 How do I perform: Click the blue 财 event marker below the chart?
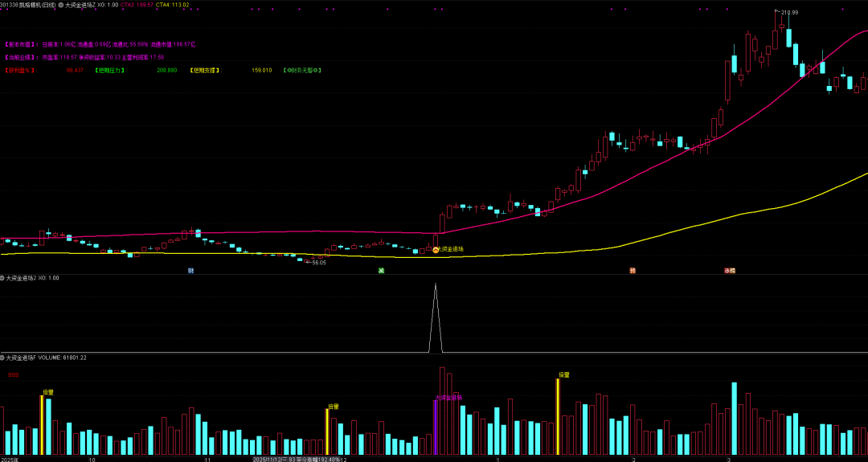point(190,271)
